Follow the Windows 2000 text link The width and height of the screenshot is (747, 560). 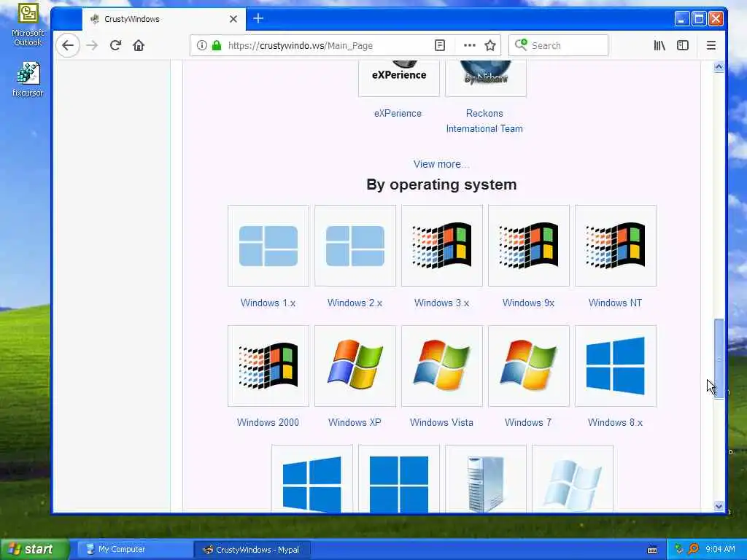click(x=268, y=422)
